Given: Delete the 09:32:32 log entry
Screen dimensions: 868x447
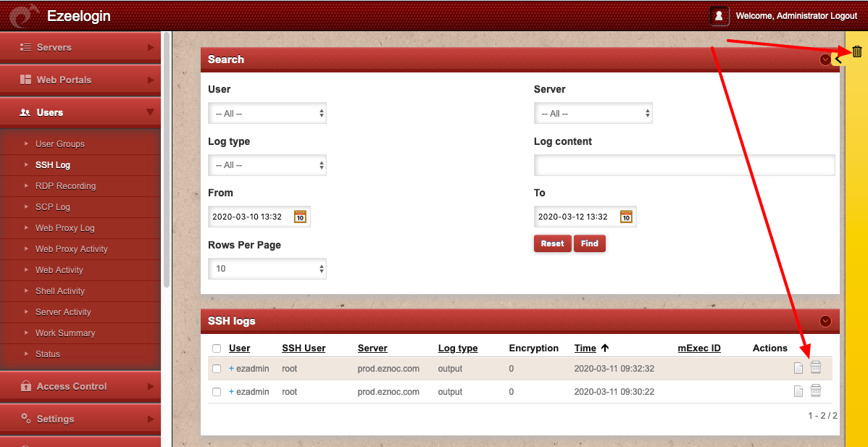Looking at the screenshot, I should pyautogui.click(x=815, y=367).
